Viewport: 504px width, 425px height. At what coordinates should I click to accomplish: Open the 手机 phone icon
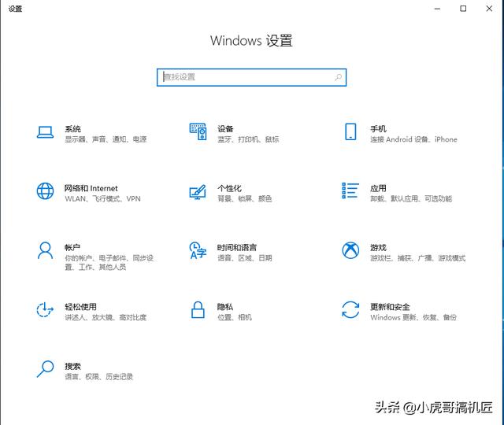coord(350,131)
